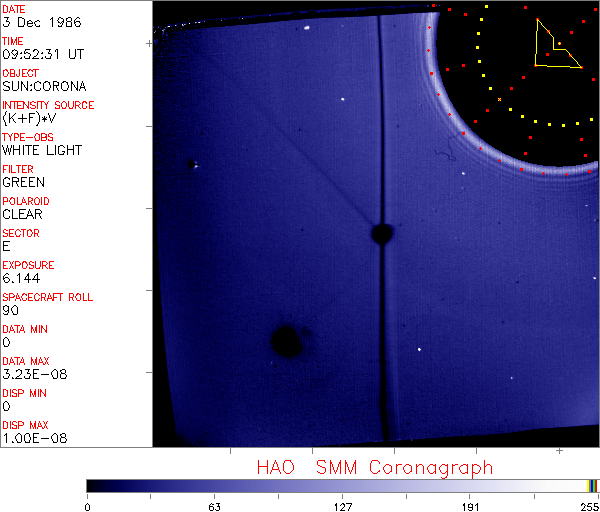Select the date value 3 Dec 1986
Viewport: 600px width, 512px height.
coord(42,22)
